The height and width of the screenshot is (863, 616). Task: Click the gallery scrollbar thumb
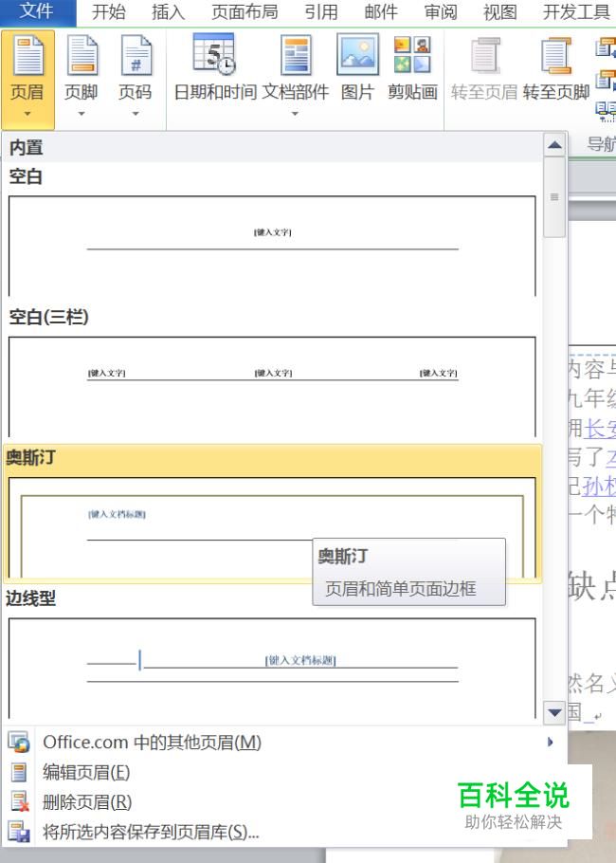coord(554,197)
